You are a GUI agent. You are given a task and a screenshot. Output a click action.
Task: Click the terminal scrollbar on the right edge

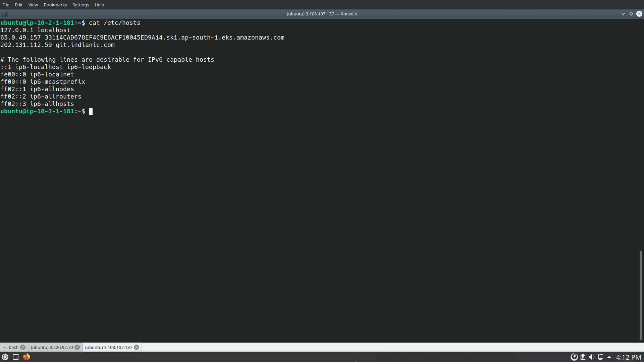tap(641, 295)
